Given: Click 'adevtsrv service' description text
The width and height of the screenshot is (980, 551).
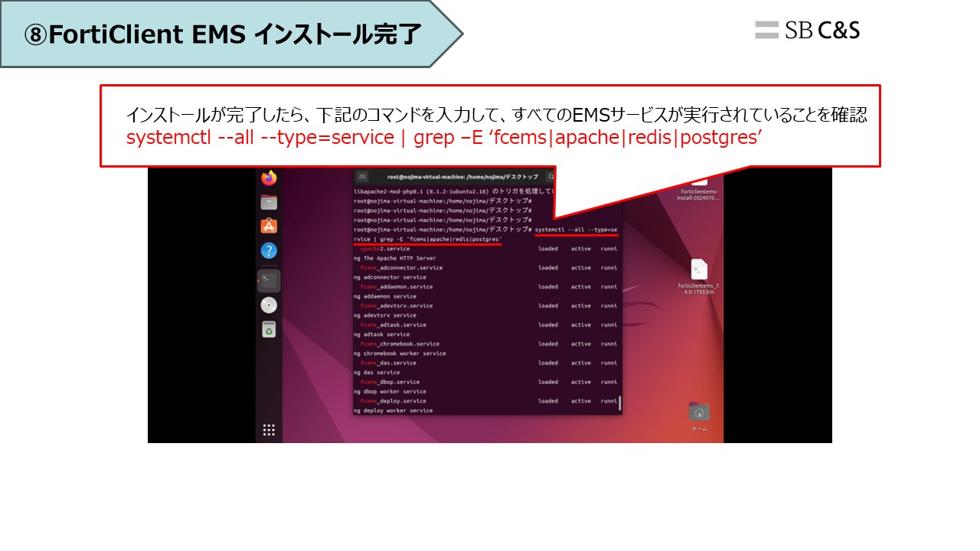Looking at the screenshot, I should 390,316.
